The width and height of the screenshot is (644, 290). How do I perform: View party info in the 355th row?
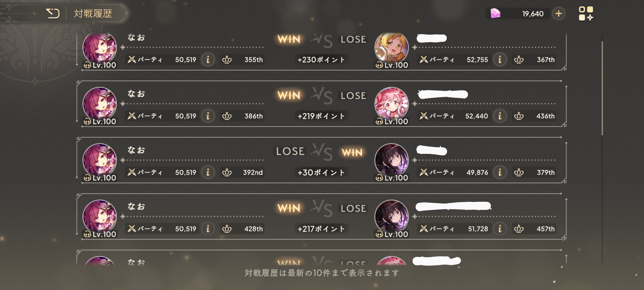208,59
